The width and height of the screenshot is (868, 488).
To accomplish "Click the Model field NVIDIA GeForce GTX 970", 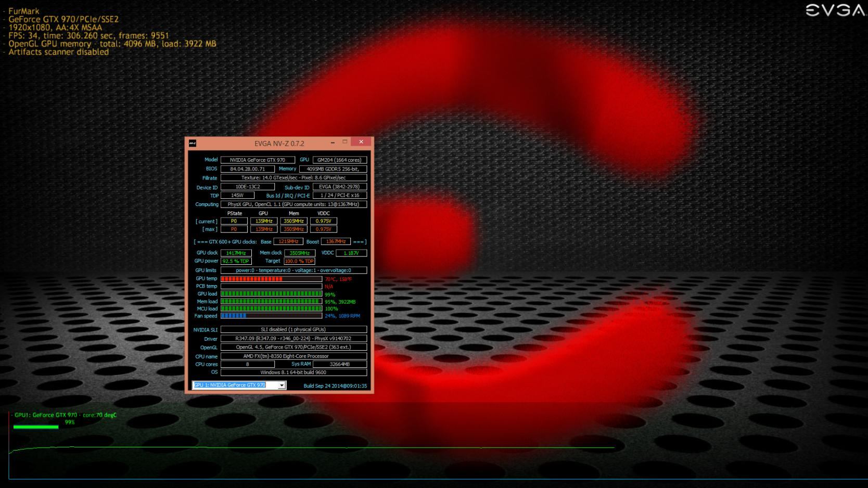I will [258, 160].
